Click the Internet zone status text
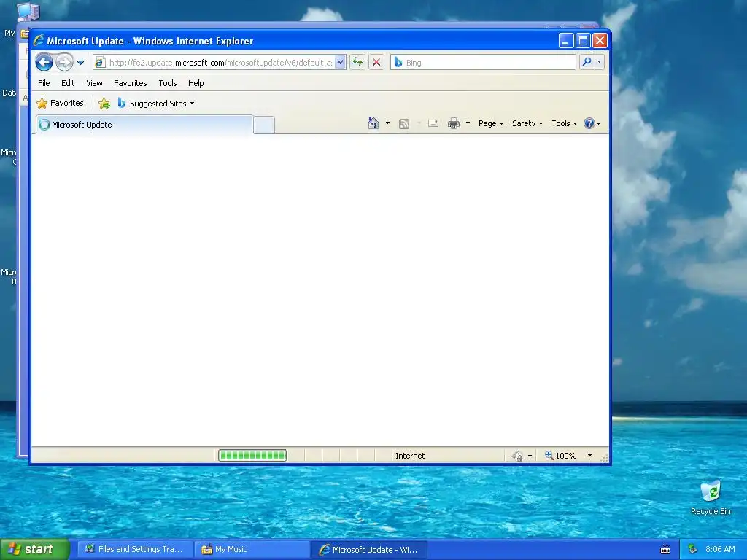Image resolution: width=747 pixels, height=560 pixels. (x=410, y=456)
